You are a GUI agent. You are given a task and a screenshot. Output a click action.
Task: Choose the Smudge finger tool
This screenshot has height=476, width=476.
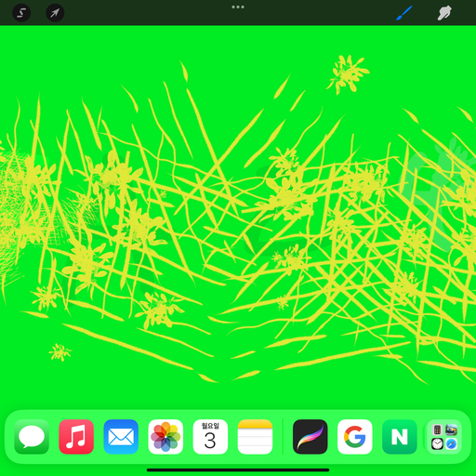444,13
